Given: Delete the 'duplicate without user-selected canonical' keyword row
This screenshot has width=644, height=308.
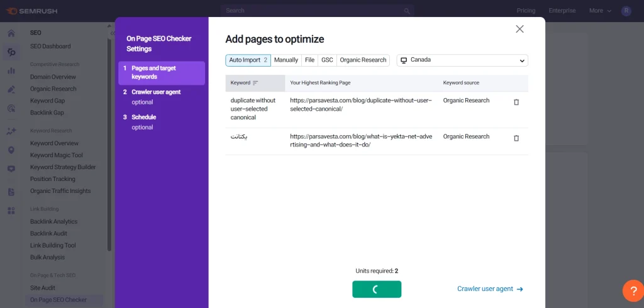Looking at the screenshot, I should (516, 102).
